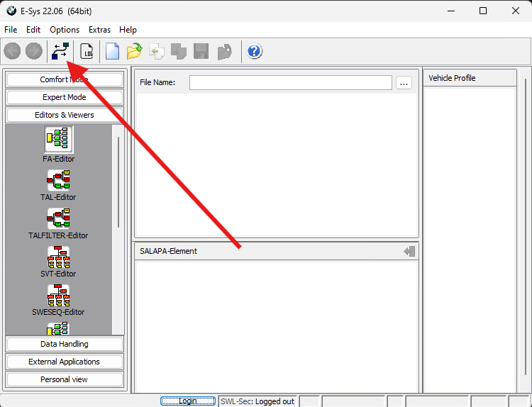Expand the Expert Mode section
532x407 pixels.
65,97
